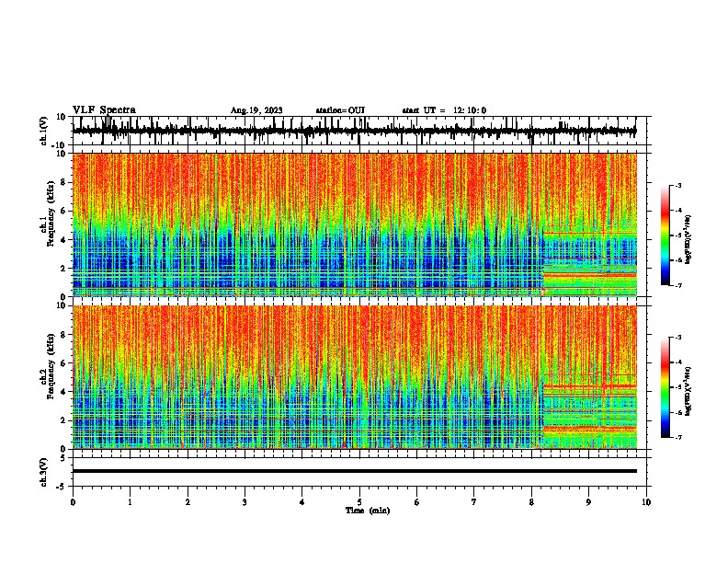Screen dimensions: 728x563
Task: Click time axis tick label "3"
Action: point(245,502)
